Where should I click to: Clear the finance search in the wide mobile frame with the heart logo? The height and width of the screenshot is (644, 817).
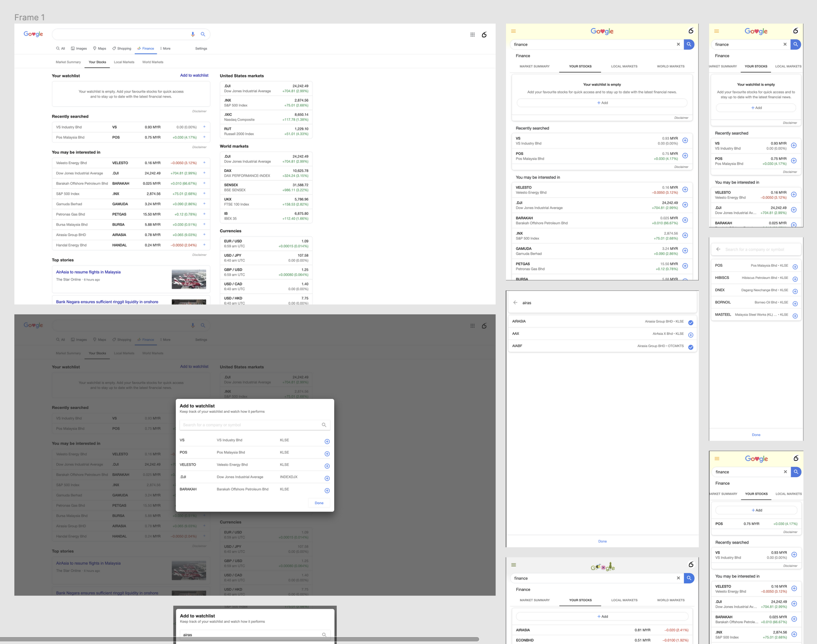tap(678, 44)
